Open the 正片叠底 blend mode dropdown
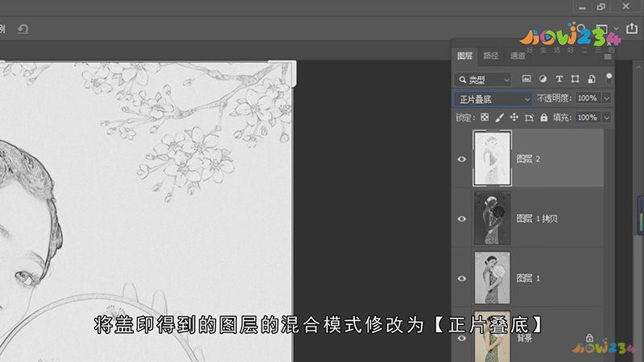The image size is (644, 362). (x=493, y=99)
